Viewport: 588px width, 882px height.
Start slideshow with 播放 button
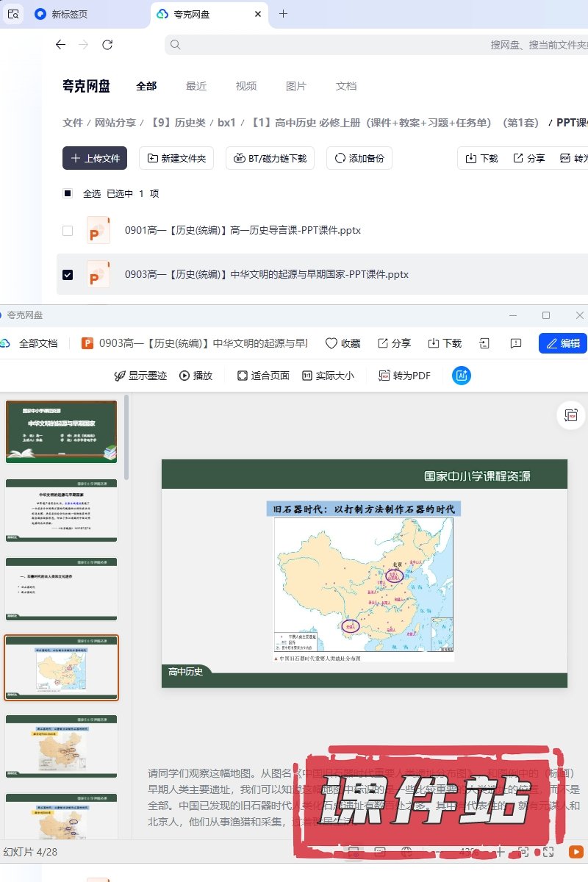pyautogui.click(x=196, y=376)
